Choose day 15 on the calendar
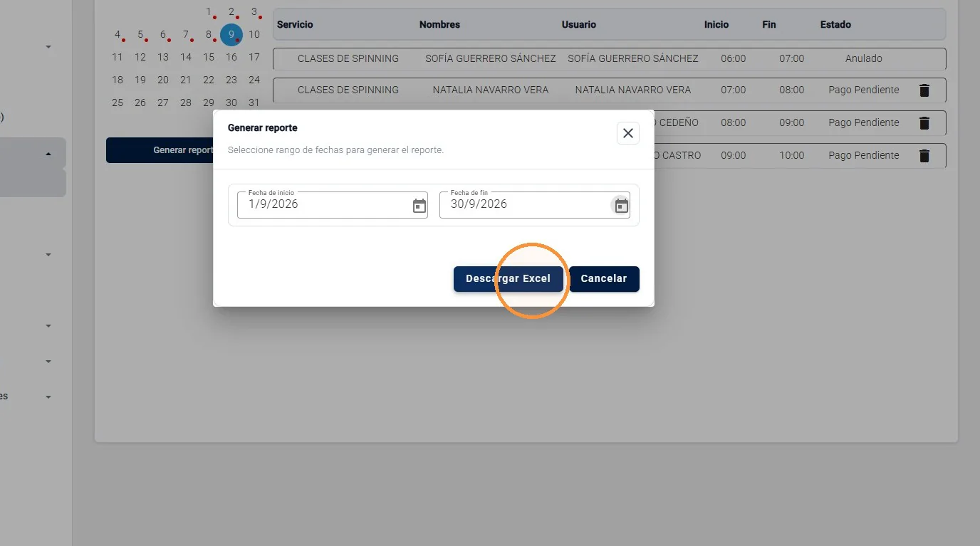The width and height of the screenshot is (980, 546). click(x=209, y=57)
